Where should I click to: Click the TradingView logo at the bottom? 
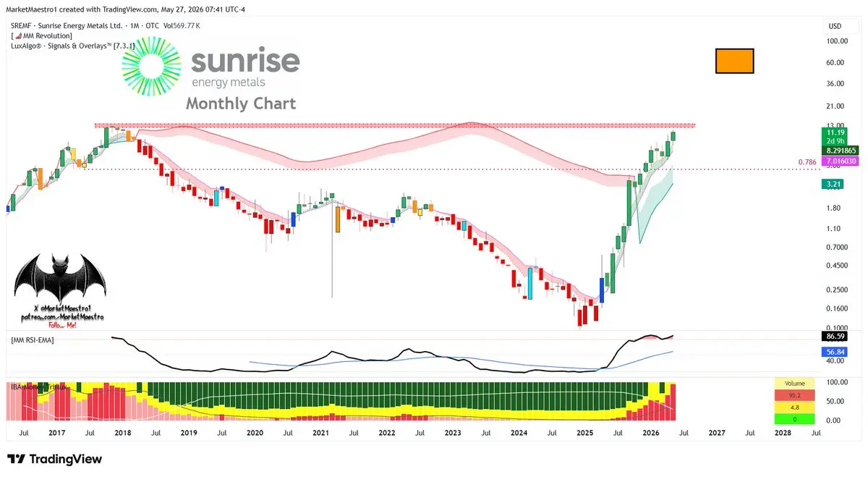coord(54,459)
